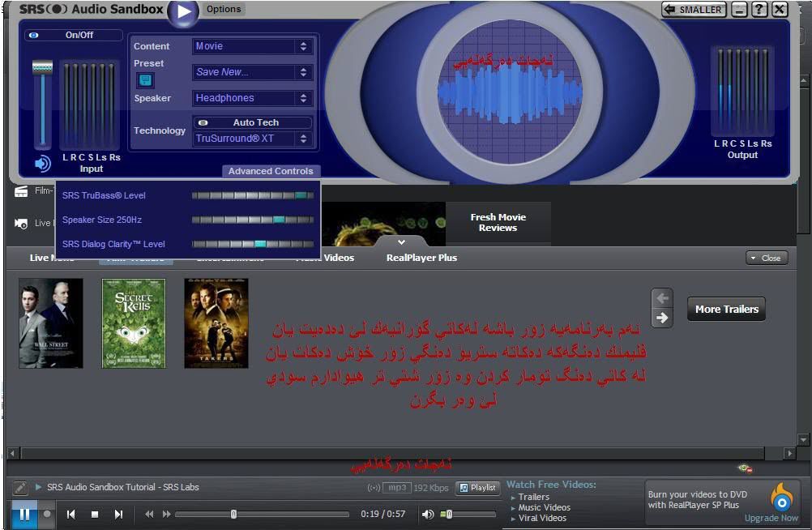Click the Upgrade Now link
This screenshot has height=530, width=812.
click(771, 518)
